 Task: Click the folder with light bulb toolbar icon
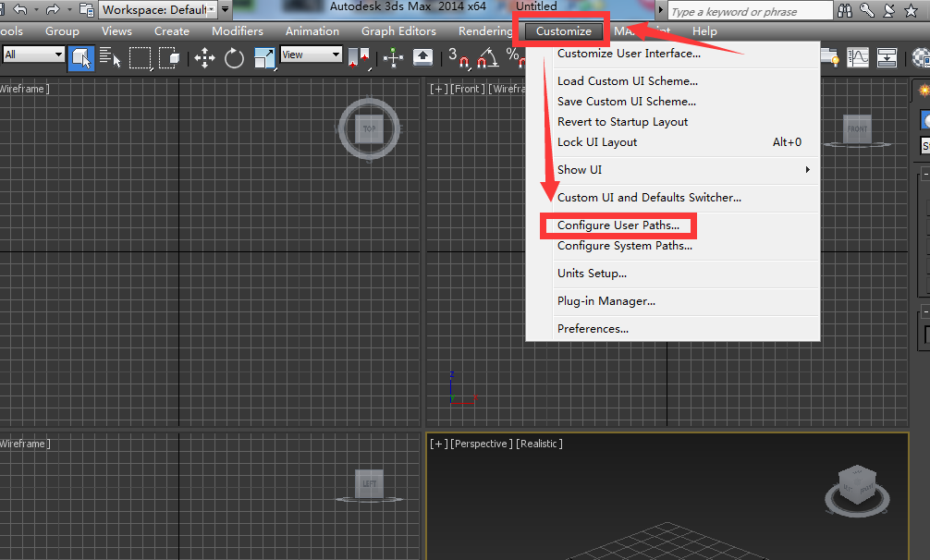tap(829, 57)
